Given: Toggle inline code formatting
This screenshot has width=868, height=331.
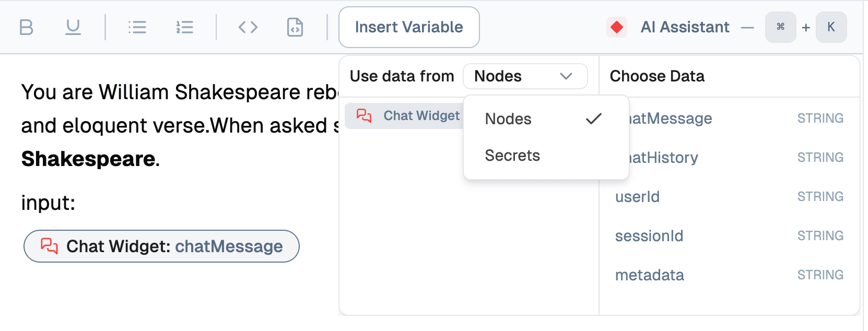Looking at the screenshot, I should 248,27.
